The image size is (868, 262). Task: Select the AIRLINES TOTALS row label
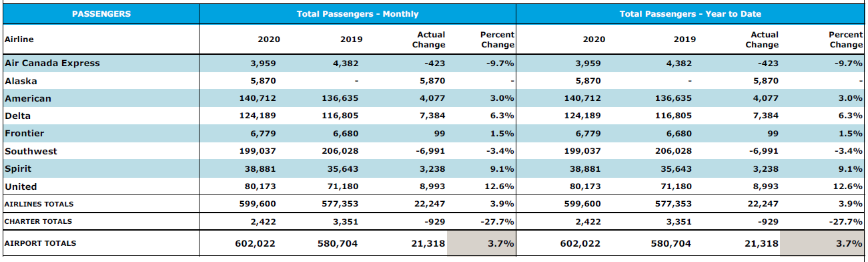(39, 204)
